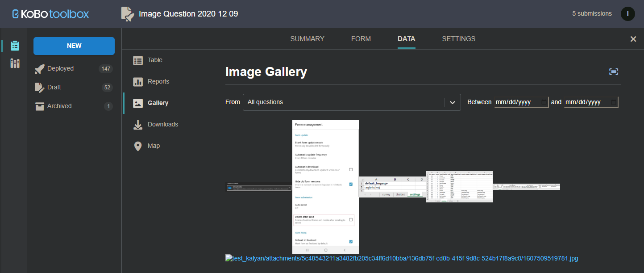The height and width of the screenshot is (273, 644).
Task: Click the KoBoToolbox logo
Action: pos(50,14)
